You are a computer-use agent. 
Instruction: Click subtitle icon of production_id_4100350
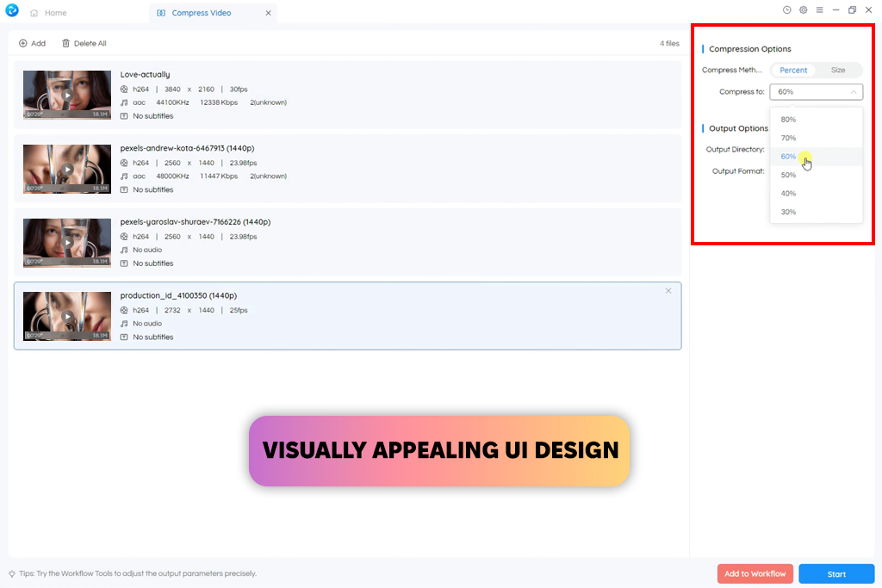coord(124,337)
